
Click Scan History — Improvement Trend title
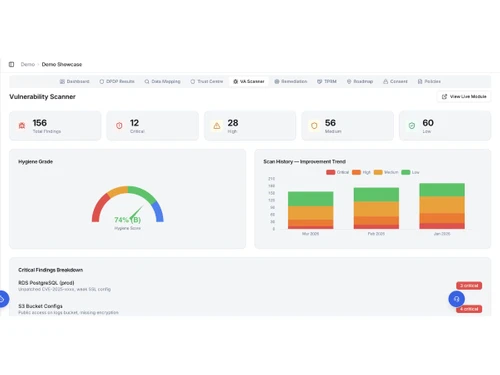(x=304, y=162)
